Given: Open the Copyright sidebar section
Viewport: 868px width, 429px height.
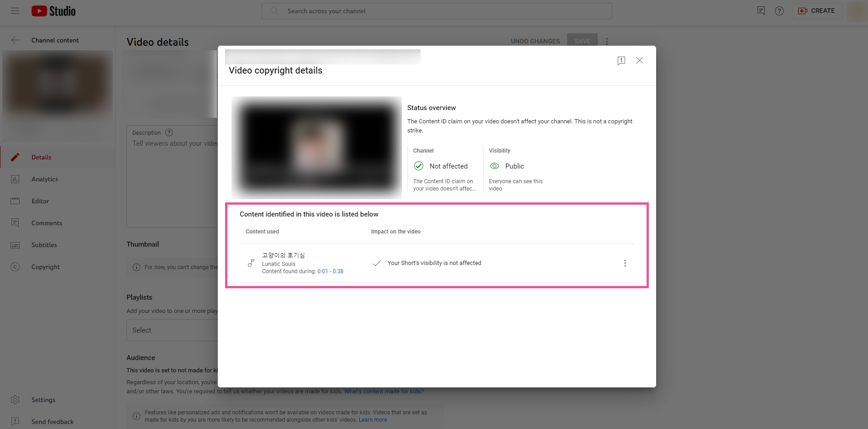Looking at the screenshot, I should (46, 267).
